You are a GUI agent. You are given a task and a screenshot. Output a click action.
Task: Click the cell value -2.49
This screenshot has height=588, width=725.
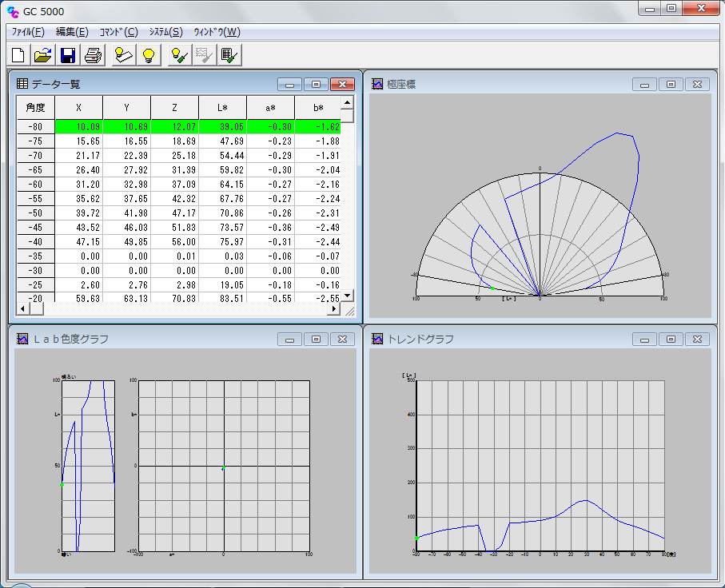click(x=318, y=228)
